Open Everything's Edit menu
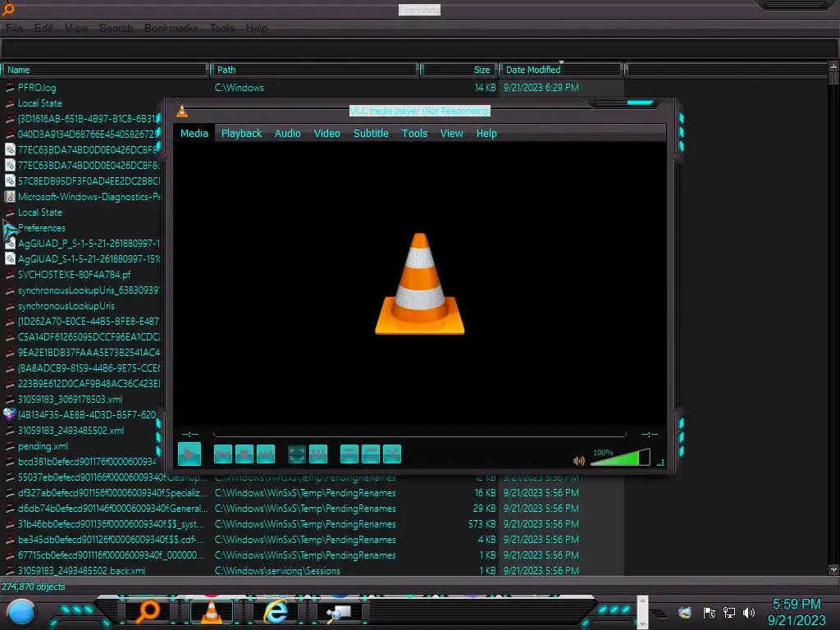This screenshot has height=630, width=840. coord(43,28)
